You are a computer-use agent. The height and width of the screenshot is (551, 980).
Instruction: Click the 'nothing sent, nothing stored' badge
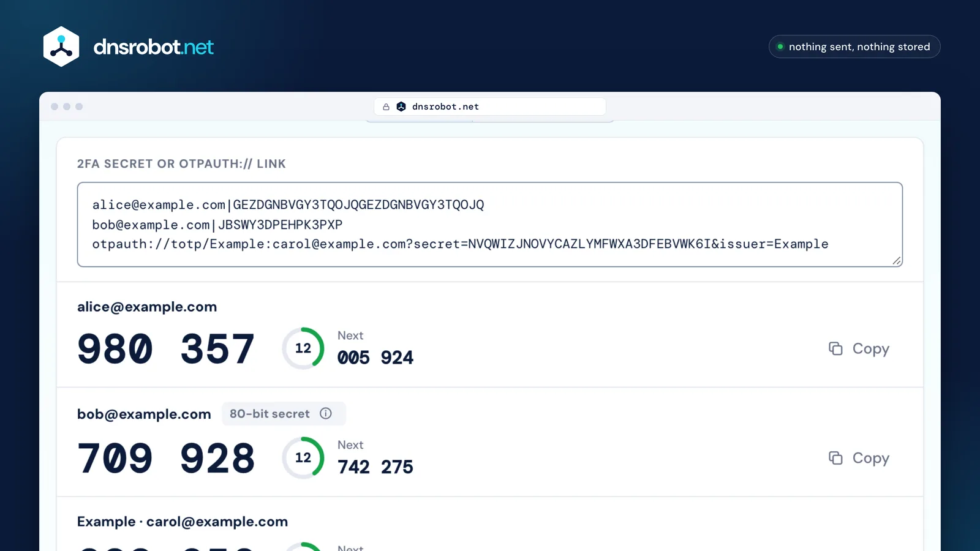[x=854, y=47]
